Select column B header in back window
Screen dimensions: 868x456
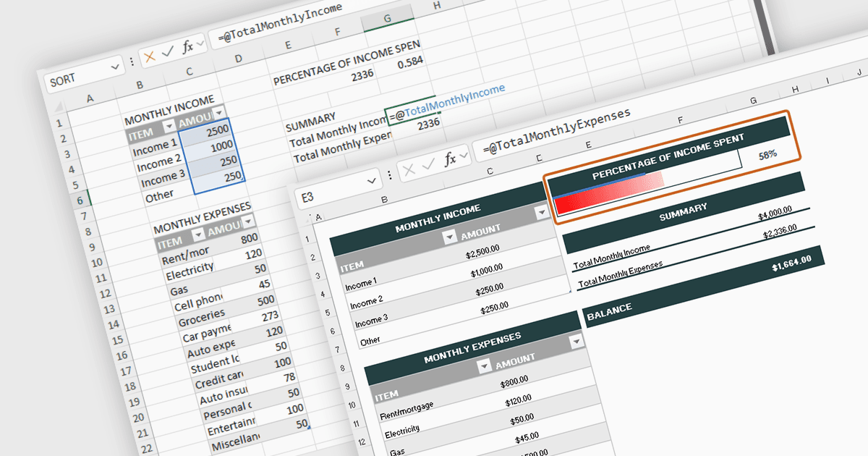click(140, 85)
